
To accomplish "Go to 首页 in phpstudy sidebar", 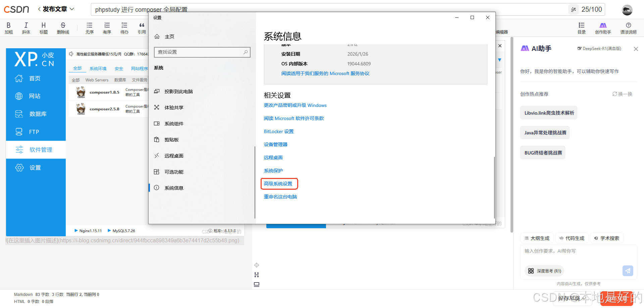I will coord(36,78).
